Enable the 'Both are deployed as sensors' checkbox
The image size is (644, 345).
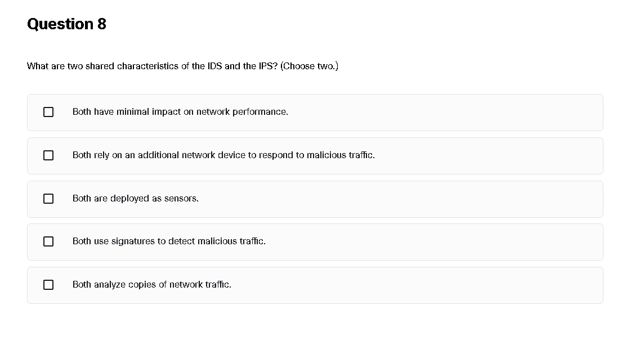[x=48, y=199]
